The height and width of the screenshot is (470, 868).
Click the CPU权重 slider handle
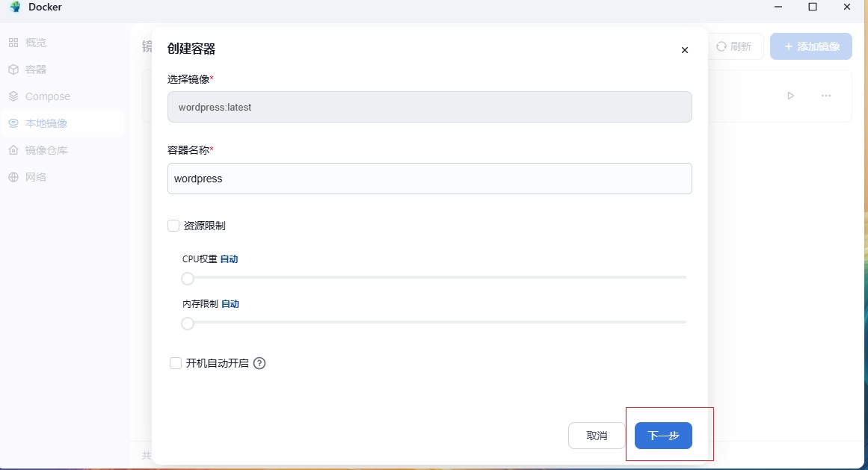188,279
